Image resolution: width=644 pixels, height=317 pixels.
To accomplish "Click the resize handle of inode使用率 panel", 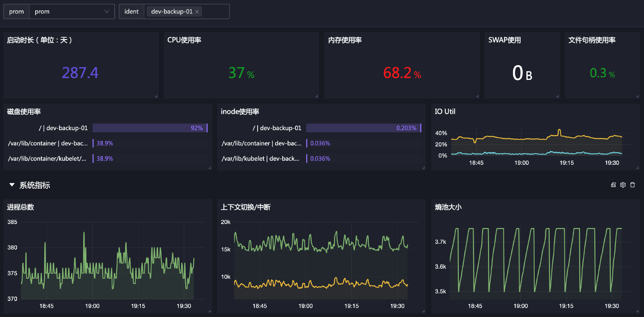I will point(424,168).
